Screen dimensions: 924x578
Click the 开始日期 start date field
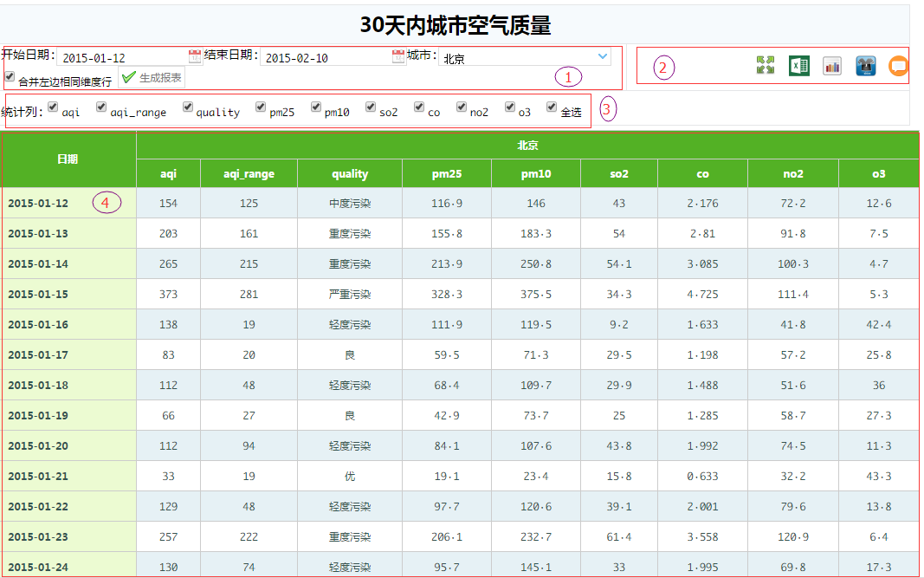(x=121, y=58)
